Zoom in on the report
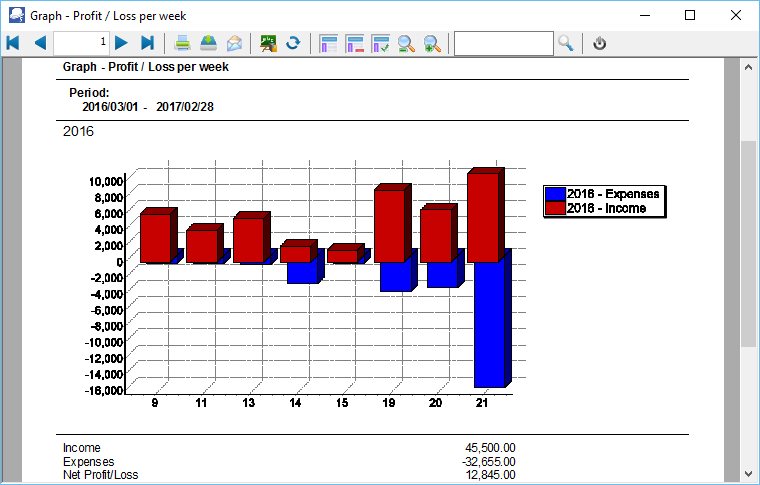The image size is (760, 485). coord(432,43)
